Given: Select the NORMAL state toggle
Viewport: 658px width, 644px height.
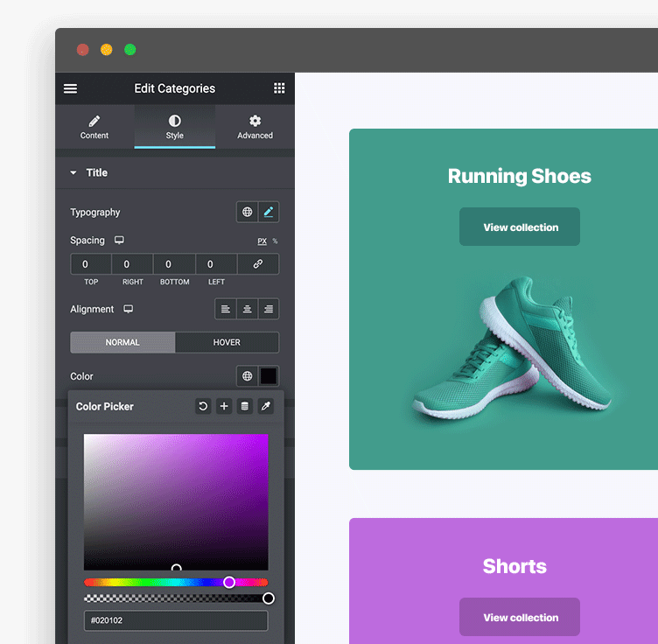Looking at the screenshot, I should click(x=122, y=342).
